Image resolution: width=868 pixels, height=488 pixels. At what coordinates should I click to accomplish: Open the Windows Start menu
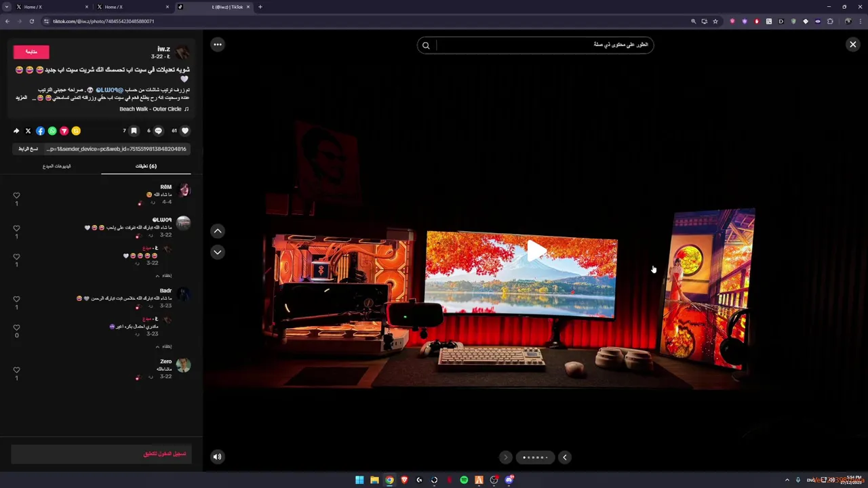[359, 480]
